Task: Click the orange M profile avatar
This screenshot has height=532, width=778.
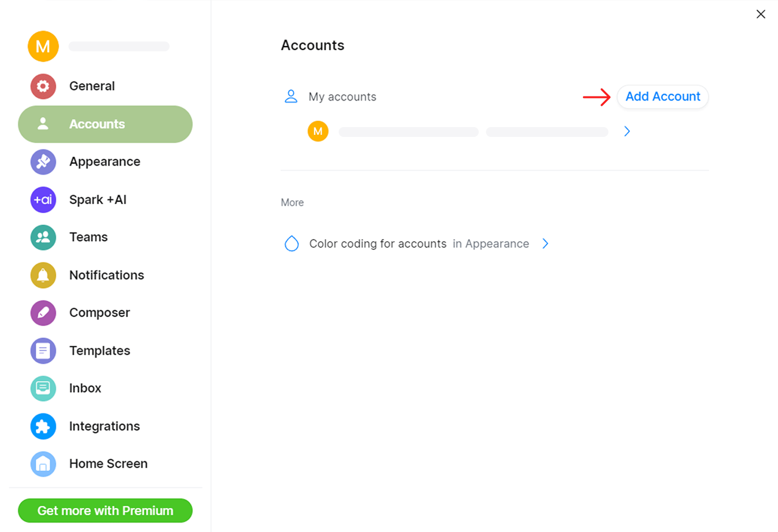Action: point(43,46)
